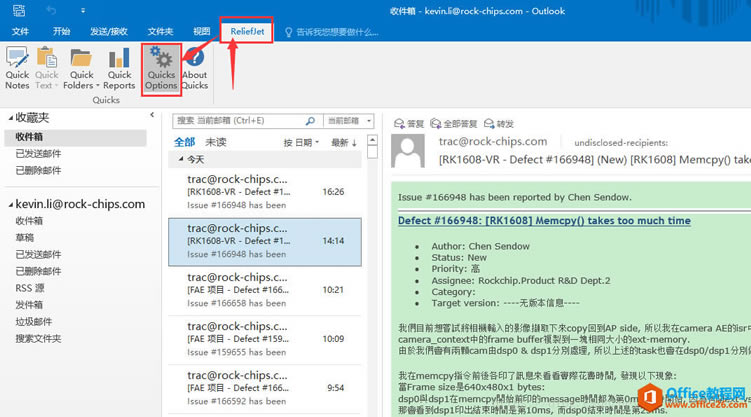Click the send/receive icon in title bar
The image size is (751, 417).
(x=19, y=11)
